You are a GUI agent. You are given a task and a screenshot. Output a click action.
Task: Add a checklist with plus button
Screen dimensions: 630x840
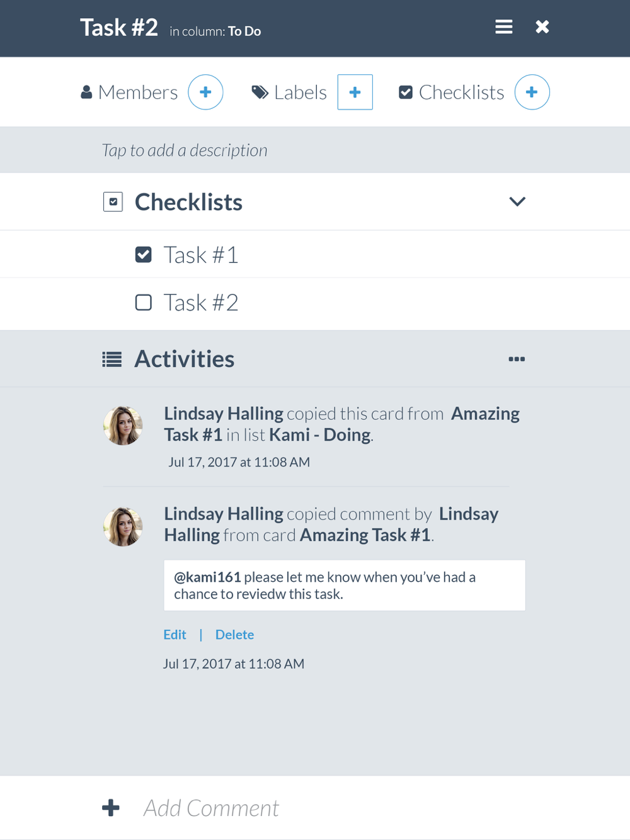coord(532,92)
